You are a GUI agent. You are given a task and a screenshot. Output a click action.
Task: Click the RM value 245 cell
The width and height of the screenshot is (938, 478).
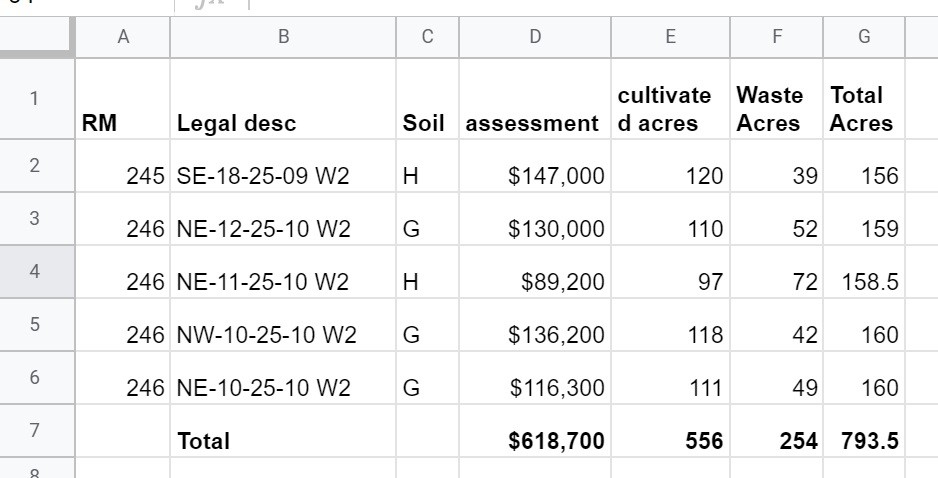coord(123,166)
